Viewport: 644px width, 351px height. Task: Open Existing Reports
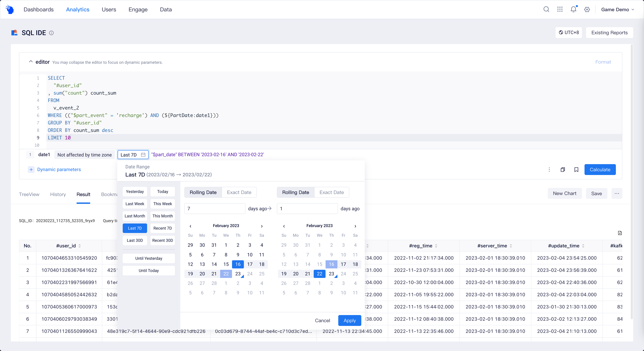[609, 33]
